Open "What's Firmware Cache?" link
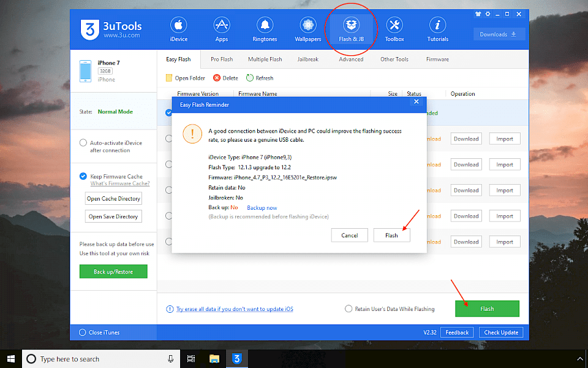The image size is (588, 368). [x=120, y=183]
